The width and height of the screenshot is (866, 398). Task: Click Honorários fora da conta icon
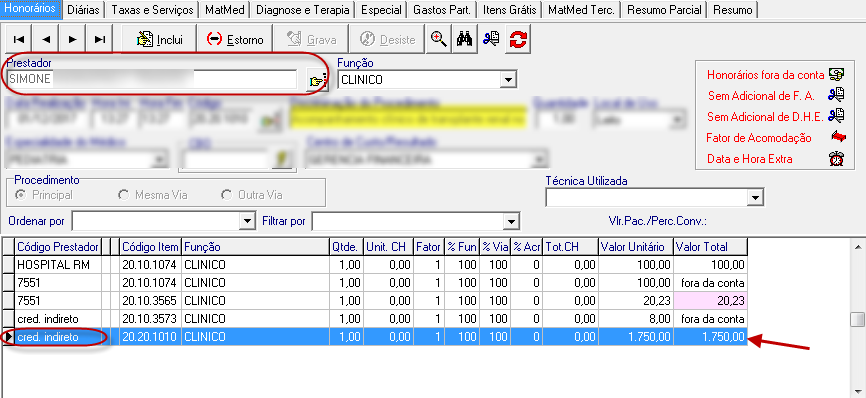tap(836, 75)
